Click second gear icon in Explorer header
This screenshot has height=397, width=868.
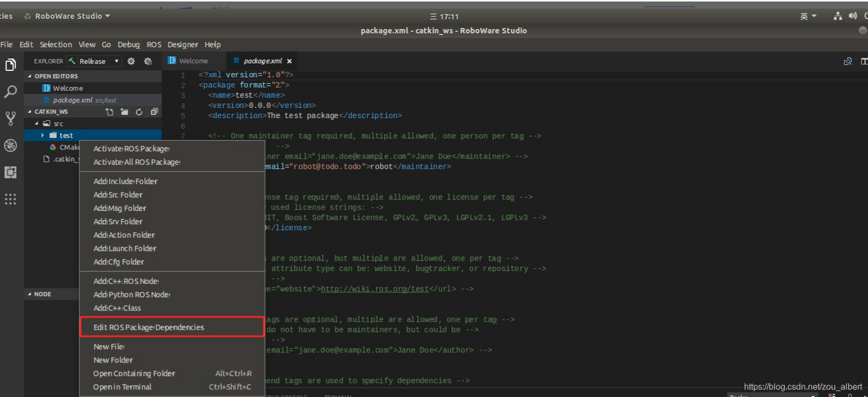click(x=148, y=61)
